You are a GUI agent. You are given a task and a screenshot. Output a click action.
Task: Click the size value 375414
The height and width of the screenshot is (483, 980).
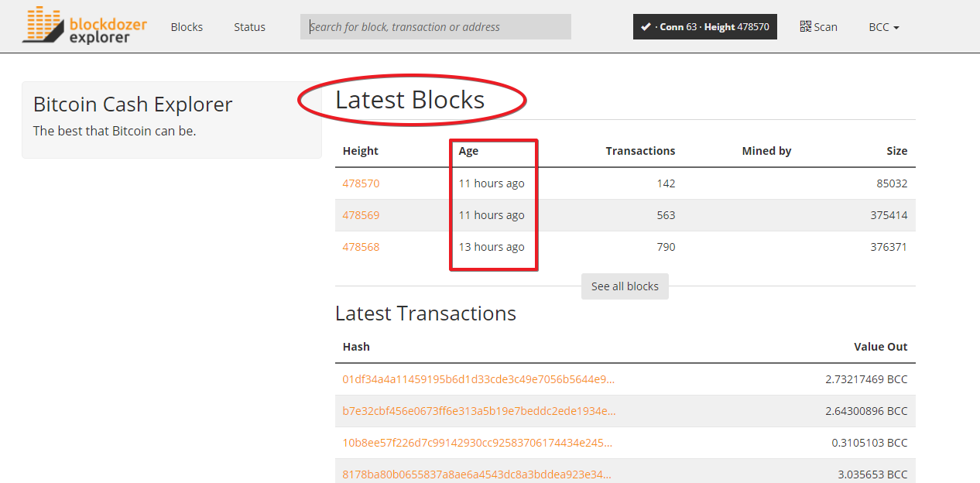click(x=889, y=215)
